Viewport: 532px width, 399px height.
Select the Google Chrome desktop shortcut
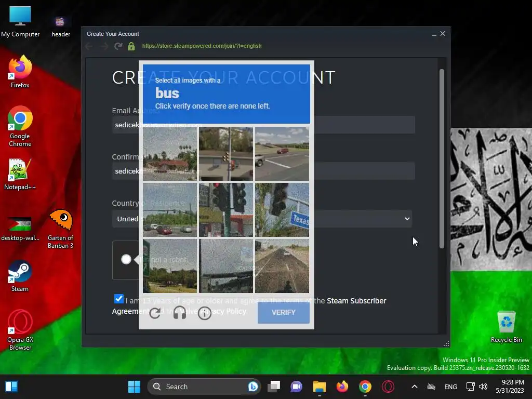[20, 126]
